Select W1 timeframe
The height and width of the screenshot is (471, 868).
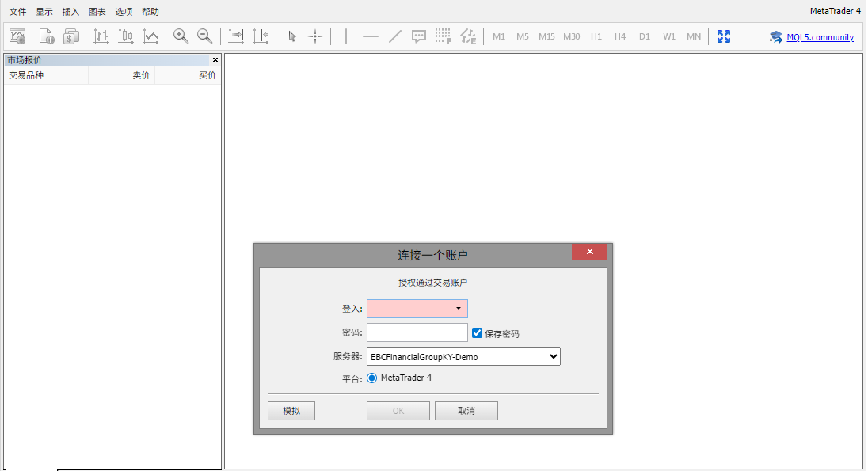(669, 36)
